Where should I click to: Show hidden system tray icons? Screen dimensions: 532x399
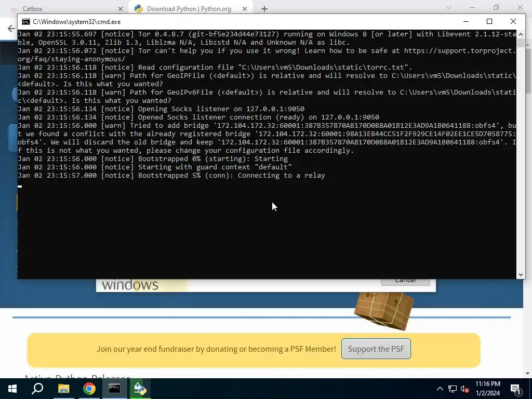point(440,389)
